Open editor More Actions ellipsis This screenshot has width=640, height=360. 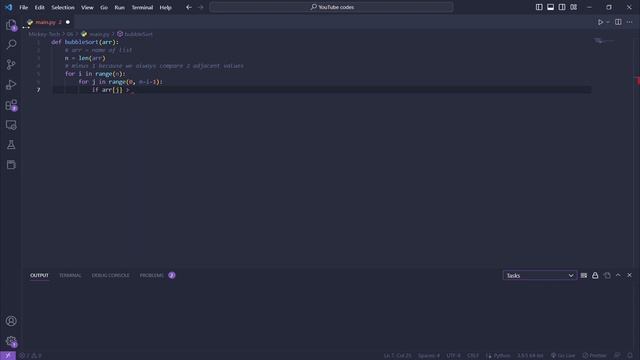629,22
